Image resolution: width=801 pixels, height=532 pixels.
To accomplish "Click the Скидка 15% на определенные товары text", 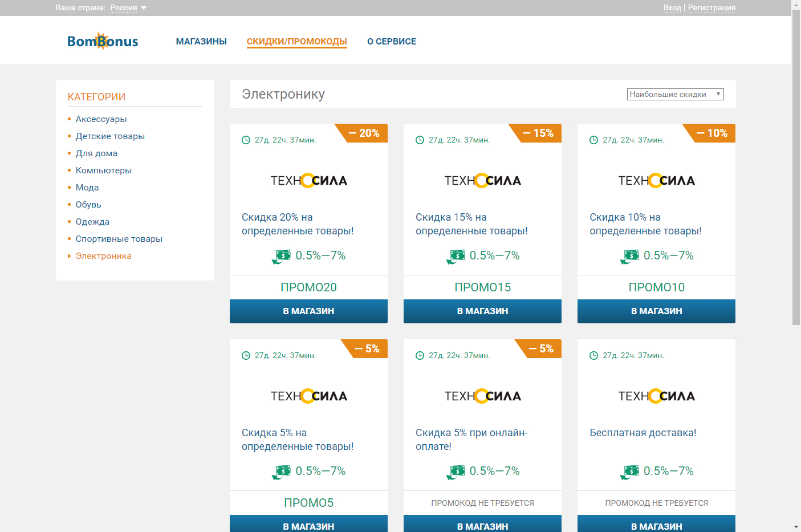I will (x=471, y=224).
